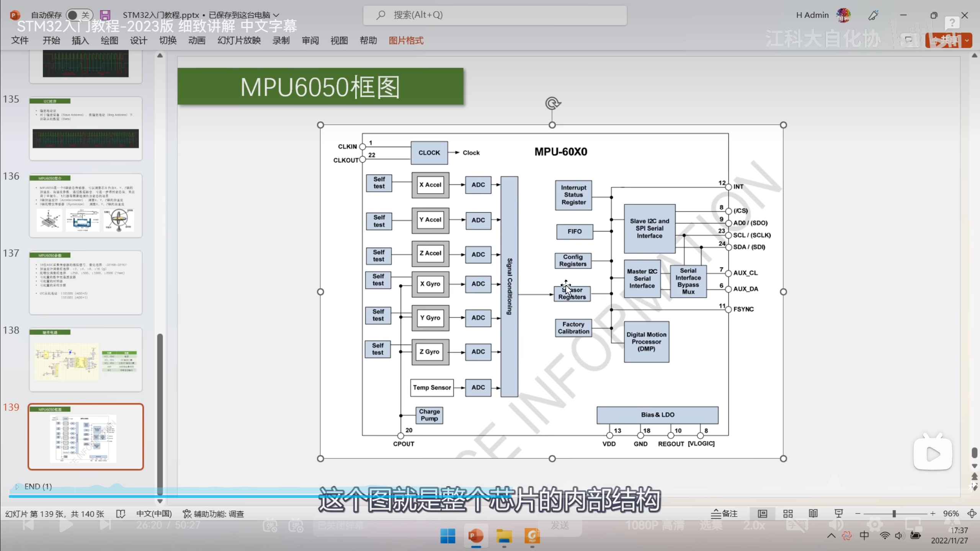Open the Picture Format tab

(x=406, y=41)
